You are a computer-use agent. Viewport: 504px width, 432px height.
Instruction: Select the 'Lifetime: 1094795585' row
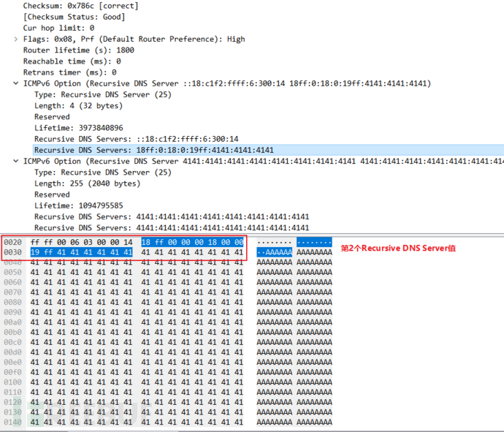[x=78, y=205]
